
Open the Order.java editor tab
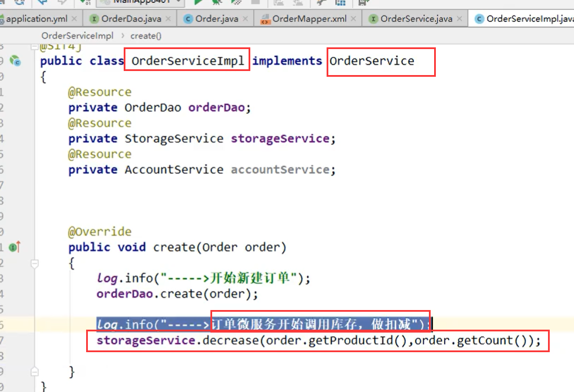[x=216, y=18]
